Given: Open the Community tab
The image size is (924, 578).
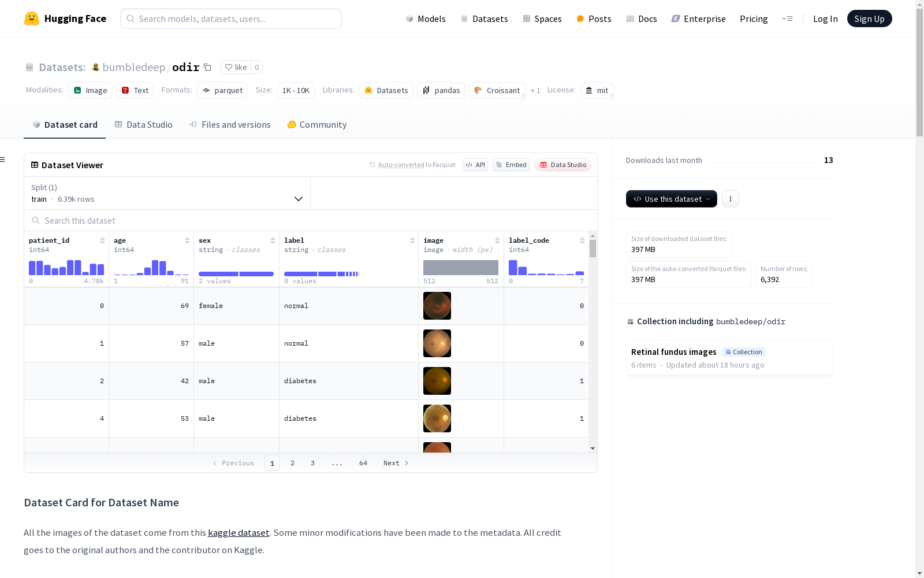Looking at the screenshot, I should point(317,125).
